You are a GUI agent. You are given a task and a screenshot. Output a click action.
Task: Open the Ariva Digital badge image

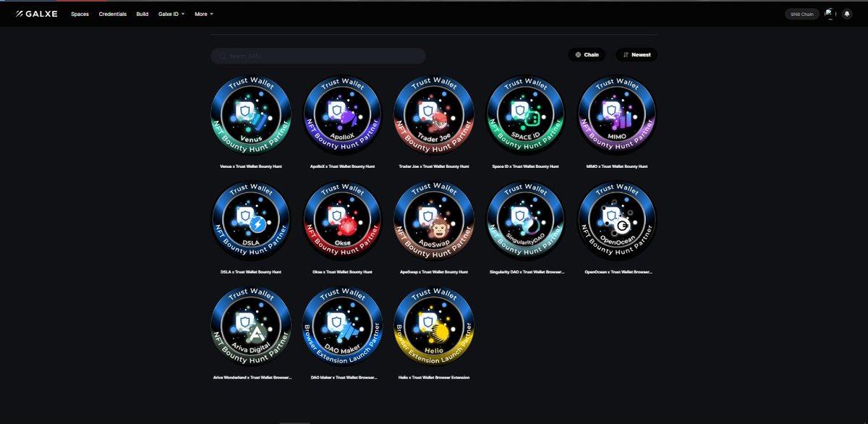click(x=251, y=326)
